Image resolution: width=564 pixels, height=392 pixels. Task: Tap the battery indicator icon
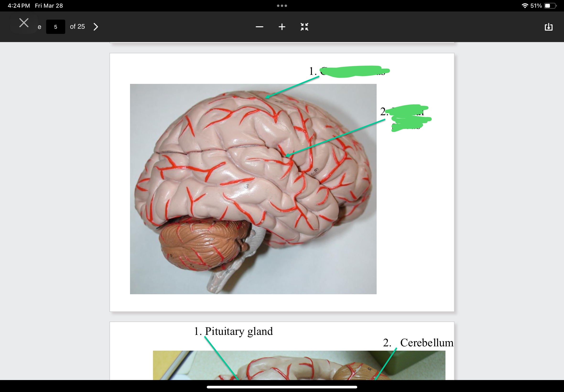click(x=550, y=6)
